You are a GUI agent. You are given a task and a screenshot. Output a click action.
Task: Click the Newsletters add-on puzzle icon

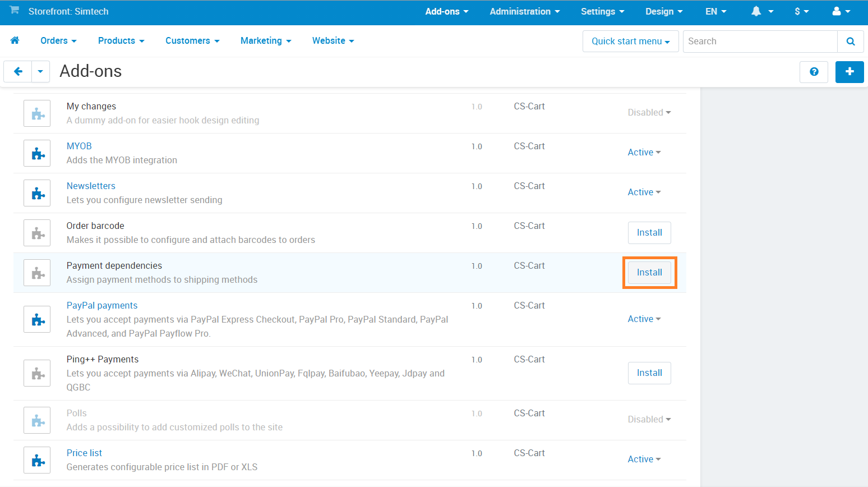37,193
